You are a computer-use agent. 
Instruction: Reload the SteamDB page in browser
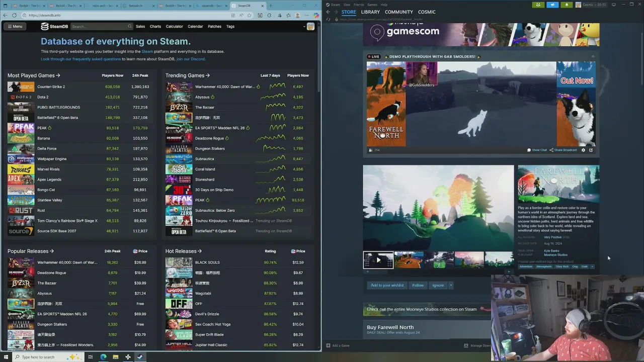click(x=14, y=15)
